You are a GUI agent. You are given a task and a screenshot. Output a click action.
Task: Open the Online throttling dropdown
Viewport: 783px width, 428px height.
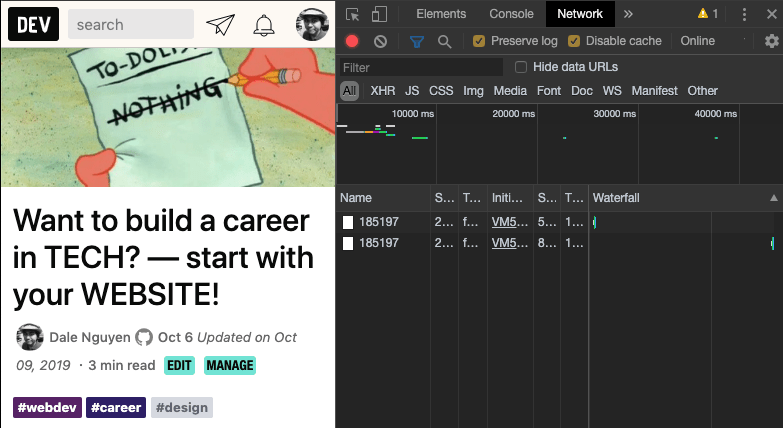pyautogui.click(x=714, y=41)
